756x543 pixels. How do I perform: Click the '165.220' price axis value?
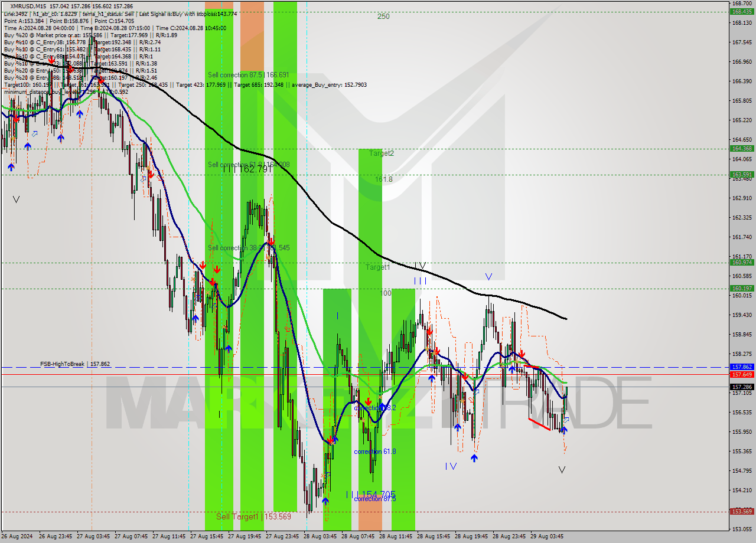[742, 120]
